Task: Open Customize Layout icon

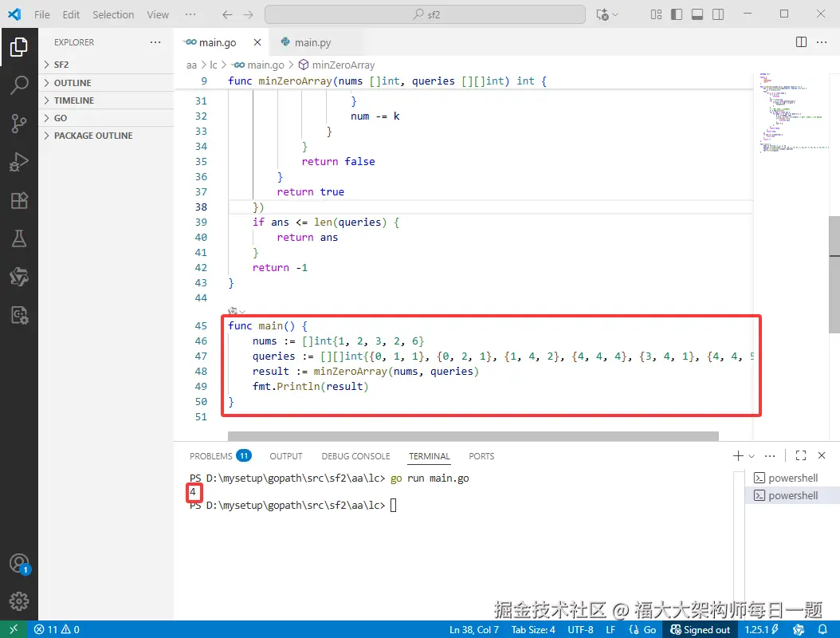Action: click(656, 14)
